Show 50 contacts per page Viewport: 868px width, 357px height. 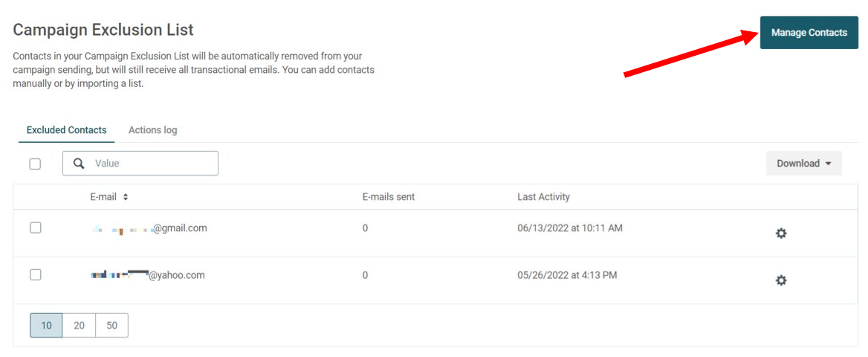(x=111, y=326)
